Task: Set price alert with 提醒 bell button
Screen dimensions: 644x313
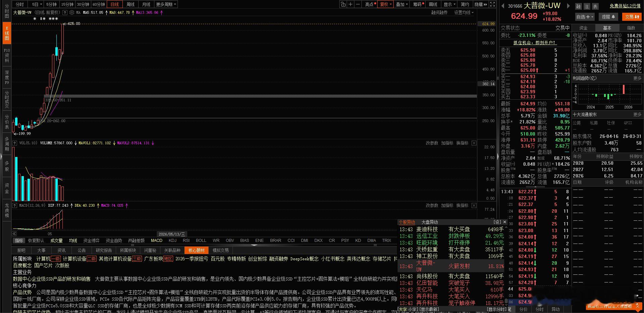Action: pyautogui.click(x=608, y=17)
